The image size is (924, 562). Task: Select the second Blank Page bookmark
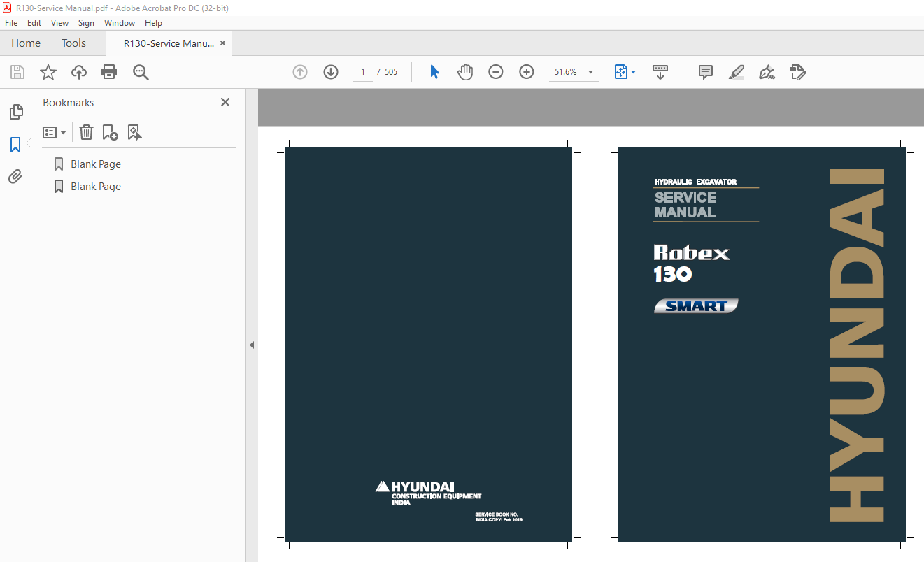point(96,187)
